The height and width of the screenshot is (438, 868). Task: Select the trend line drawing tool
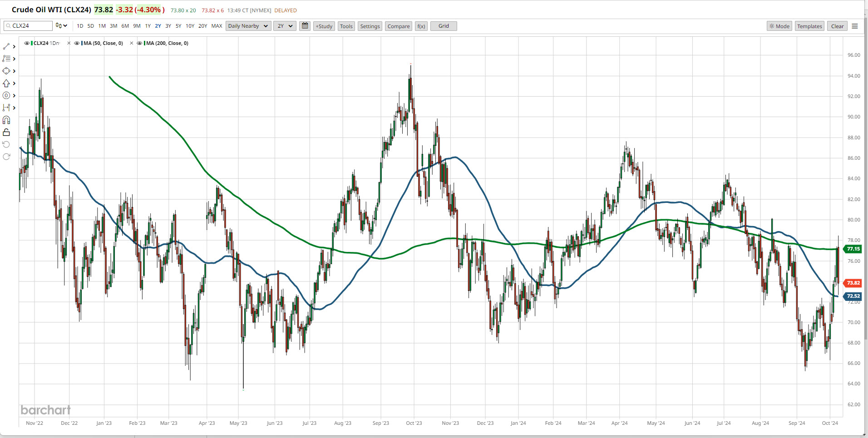(x=6, y=46)
